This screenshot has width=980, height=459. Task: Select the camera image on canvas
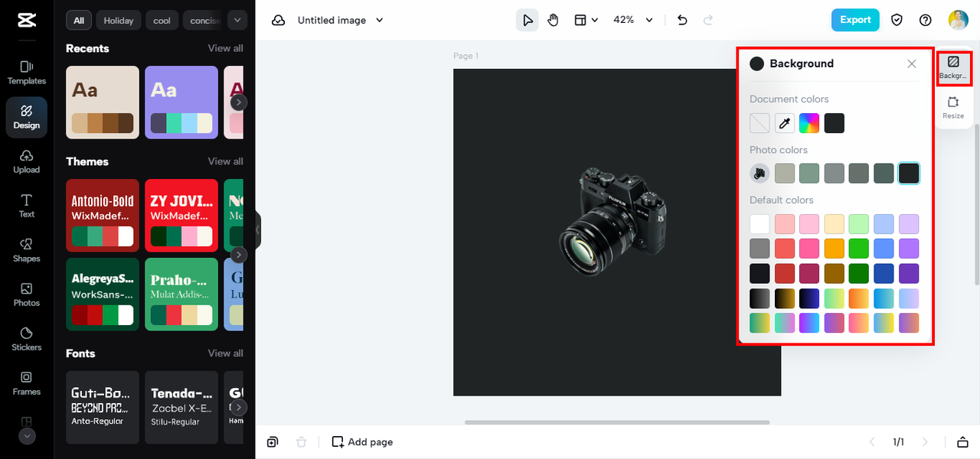pyautogui.click(x=612, y=221)
